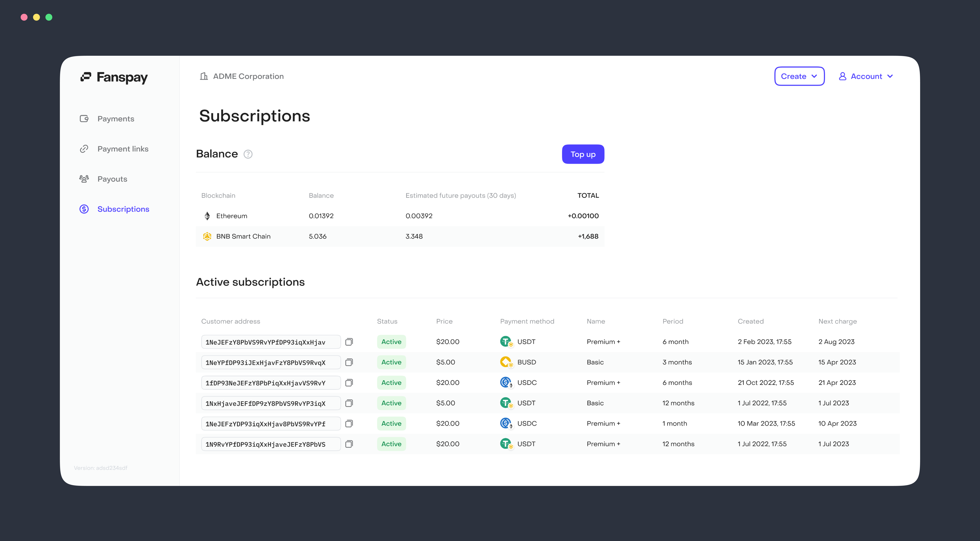Click the Fanspay logo
Screen dimensions: 980x541
coord(114,77)
